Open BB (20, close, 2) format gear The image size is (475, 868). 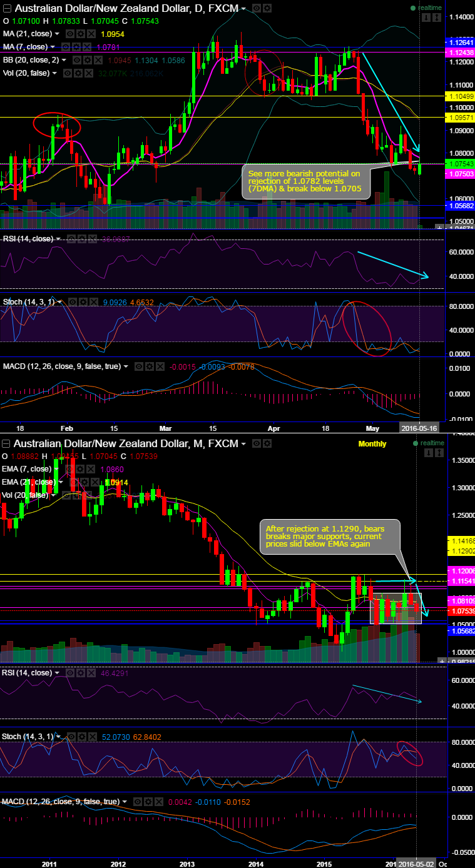pyautogui.click(x=88, y=60)
